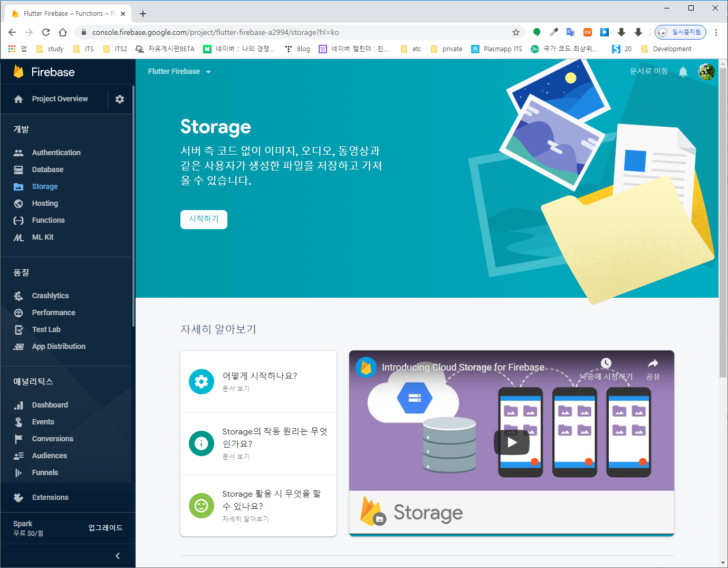Open project settings gear icon
Viewport: 728px width, 568px height.
pos(120,99)
